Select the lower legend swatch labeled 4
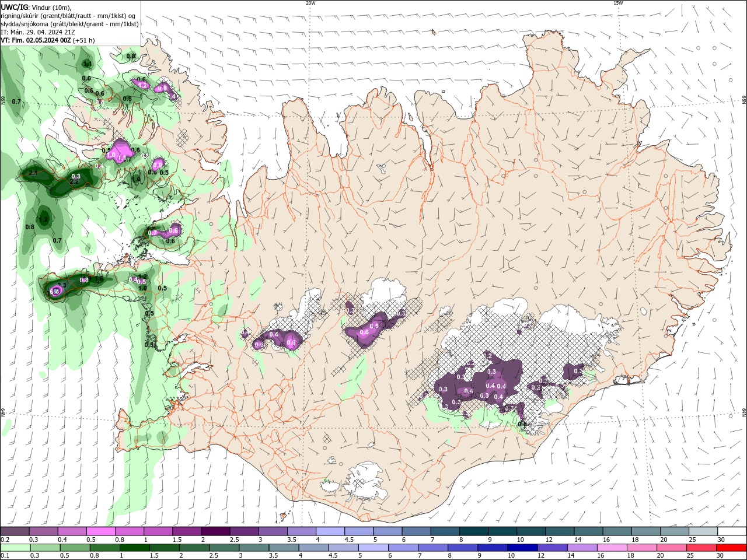Image resolution: width=747 pixels, height=560 pixels. click(314, 548)
